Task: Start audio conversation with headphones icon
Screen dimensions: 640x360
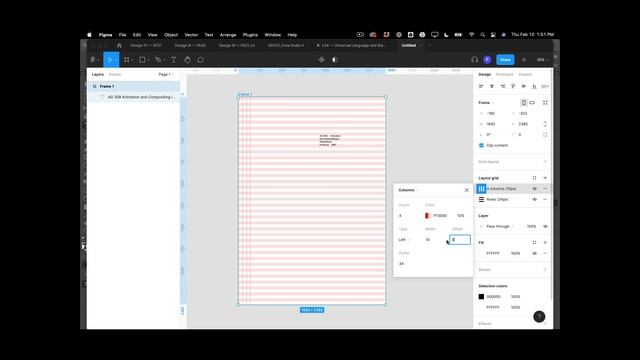Action: 474,60
